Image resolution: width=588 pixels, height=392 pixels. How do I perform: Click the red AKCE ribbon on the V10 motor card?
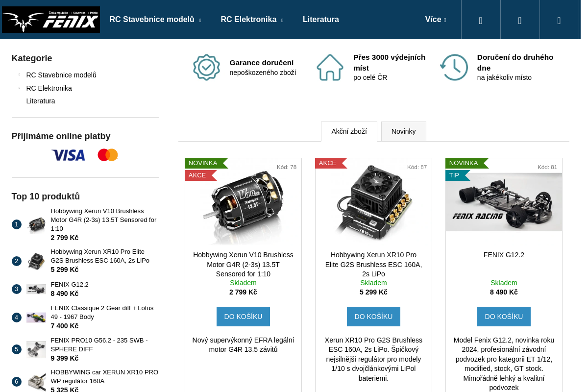coord(200,175)
